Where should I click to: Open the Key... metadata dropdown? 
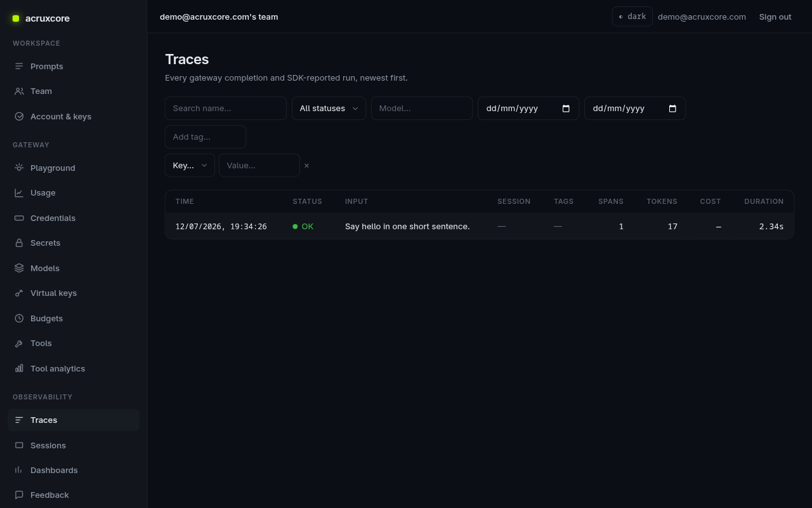click(x=190, y=165)
